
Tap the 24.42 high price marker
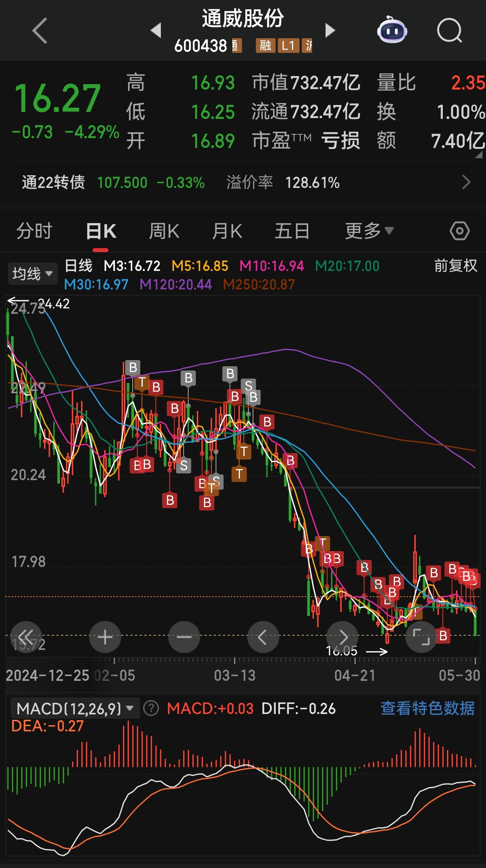pos(54,304)
